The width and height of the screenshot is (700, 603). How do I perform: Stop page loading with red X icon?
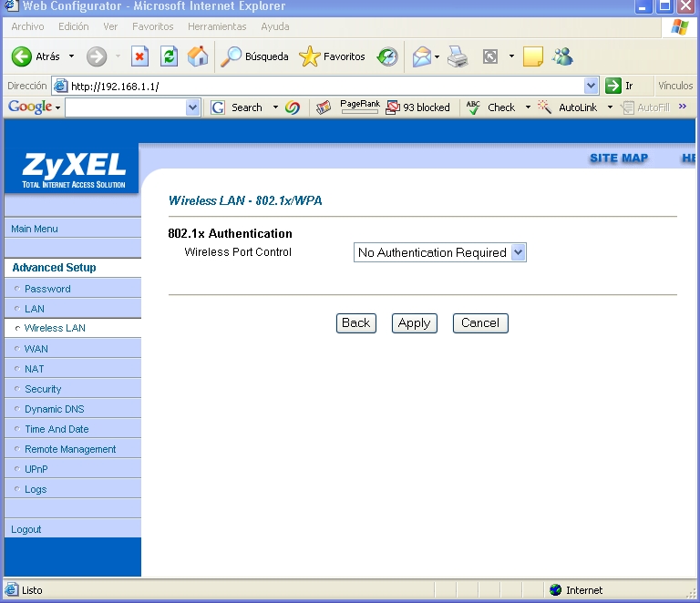coord(139,56)
